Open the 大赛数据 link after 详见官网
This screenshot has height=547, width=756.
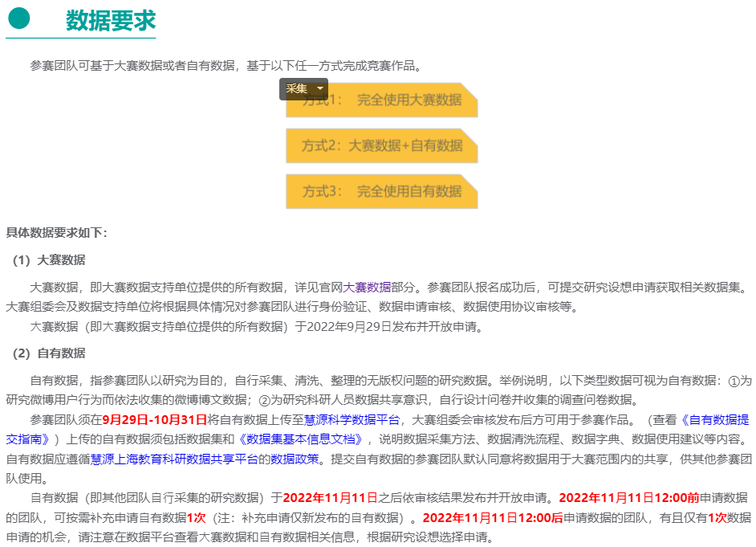click(368, 287)
